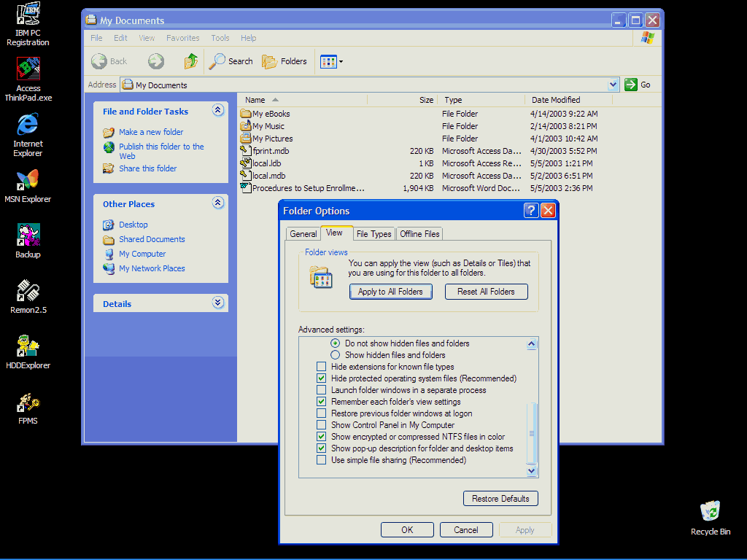Open Remon2.5 desktop shortcut
Image resolution: width=747 pixels, height=560 pixels.
point(28,297)
